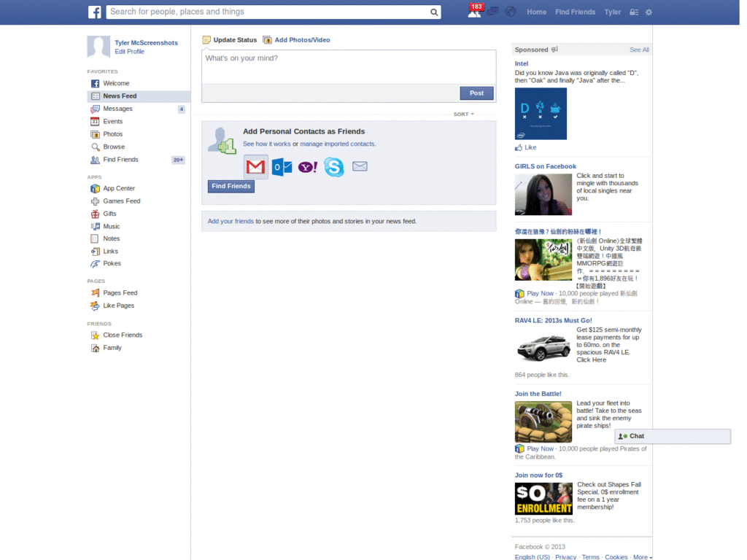
Task: Open Cookies footer link
Action: pos(616,556)
